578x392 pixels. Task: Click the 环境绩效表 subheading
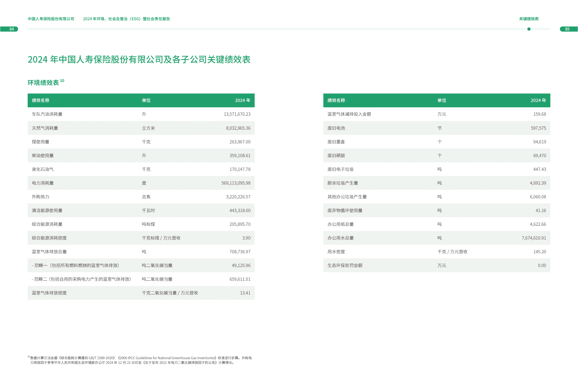pyautogui.click(x=43, y=83)
